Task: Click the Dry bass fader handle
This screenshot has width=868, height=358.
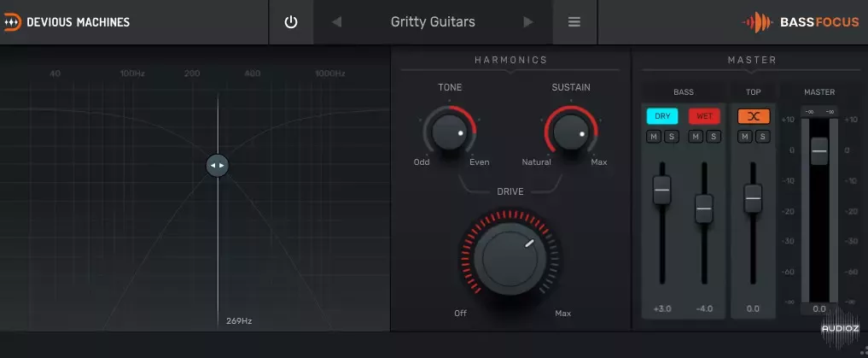Action: (x=662, y=190)
